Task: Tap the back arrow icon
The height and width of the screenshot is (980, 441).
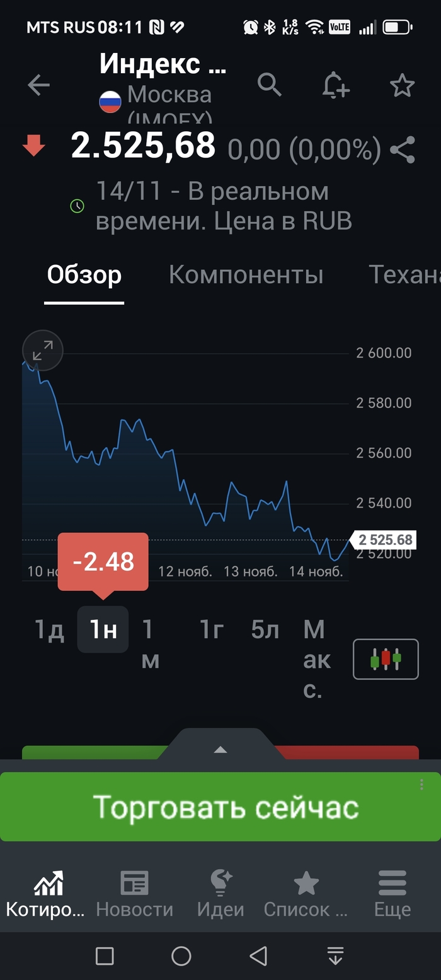Action: pos(38,85)
